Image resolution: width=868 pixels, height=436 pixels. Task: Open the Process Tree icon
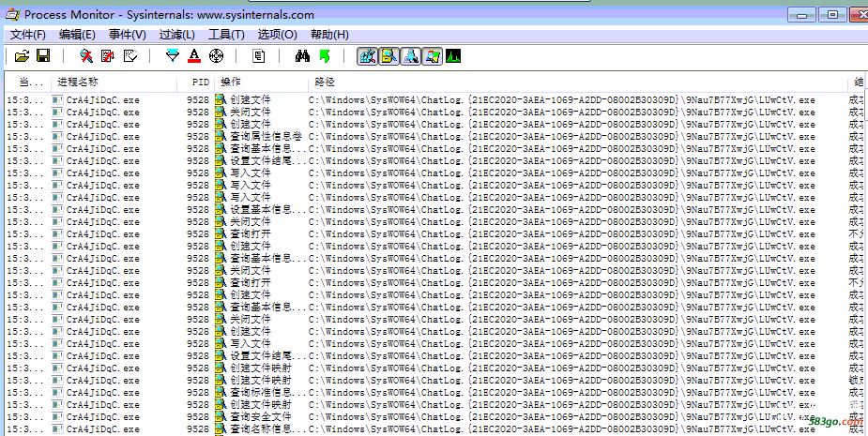259,56
